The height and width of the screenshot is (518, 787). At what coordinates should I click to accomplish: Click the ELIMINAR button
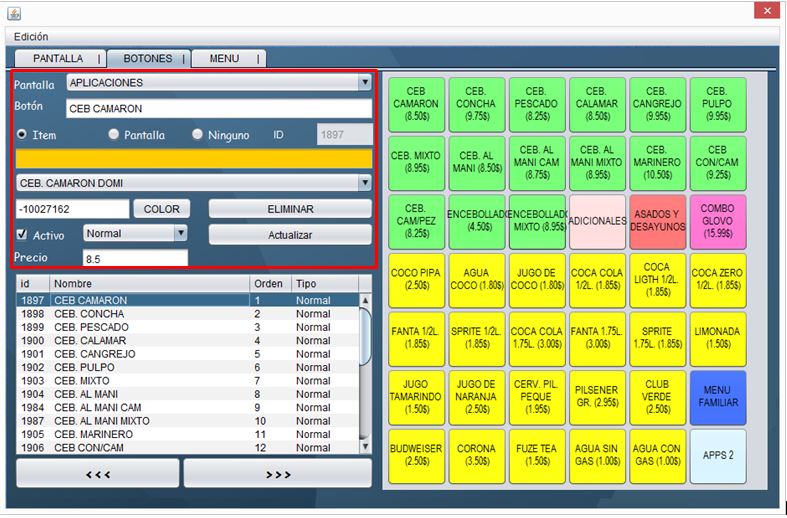point(290,209)
